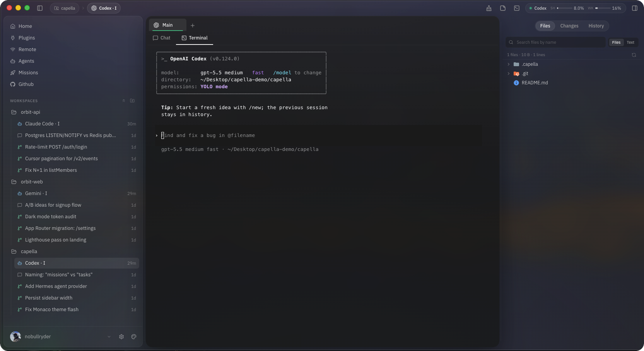Open A/B ideas for signup flow
Image resolution: width=644 pixels, height=351 pixels.
[x=77, y=205]
